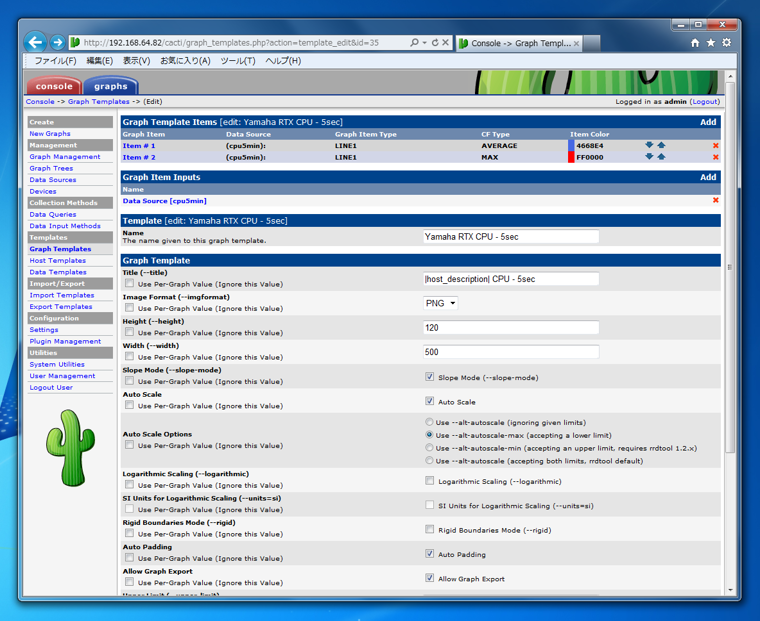The height and width of the screenshot is (621, 760).
Task: Move Item # 1 up with arrow
Action: 661,145
